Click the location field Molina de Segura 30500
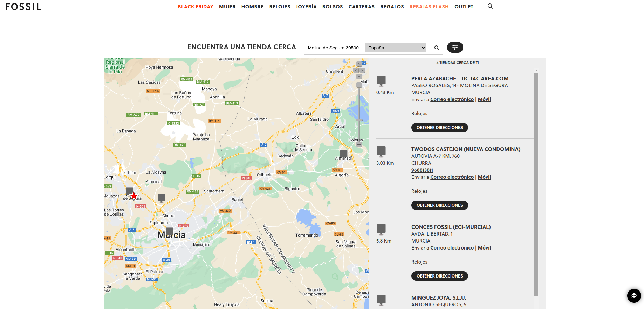The width and height of the screenshot is (644, 309). pos(333,48)
